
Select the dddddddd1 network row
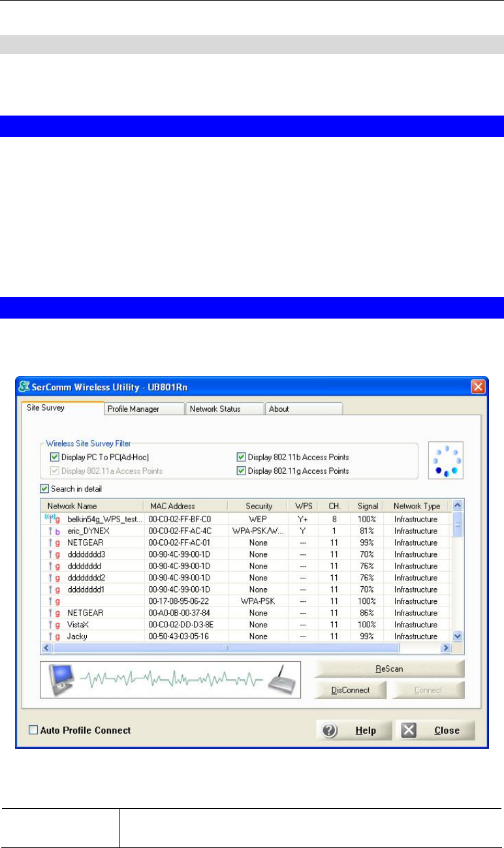(x=246, y=589)
